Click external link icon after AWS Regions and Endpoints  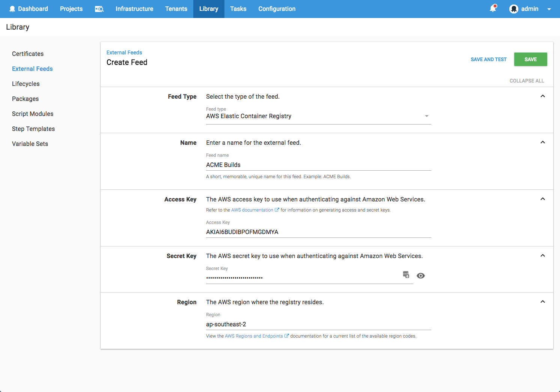[x=287, y=336]
